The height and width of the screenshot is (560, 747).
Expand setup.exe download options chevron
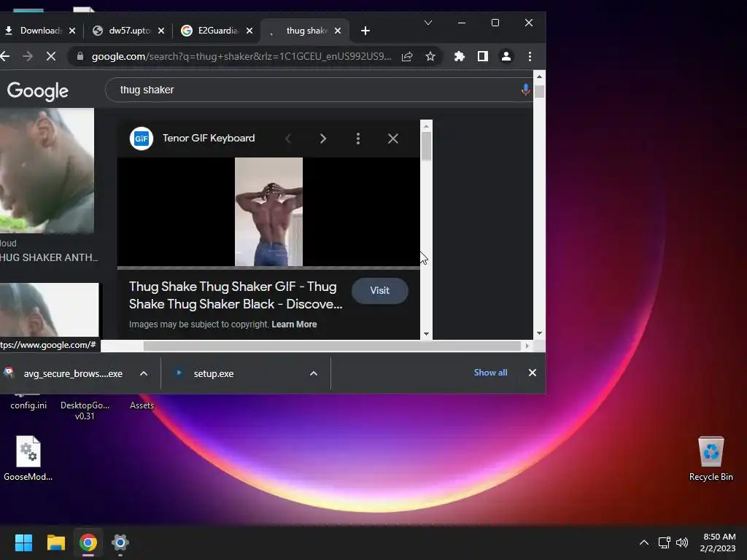[x=314, y=374]
